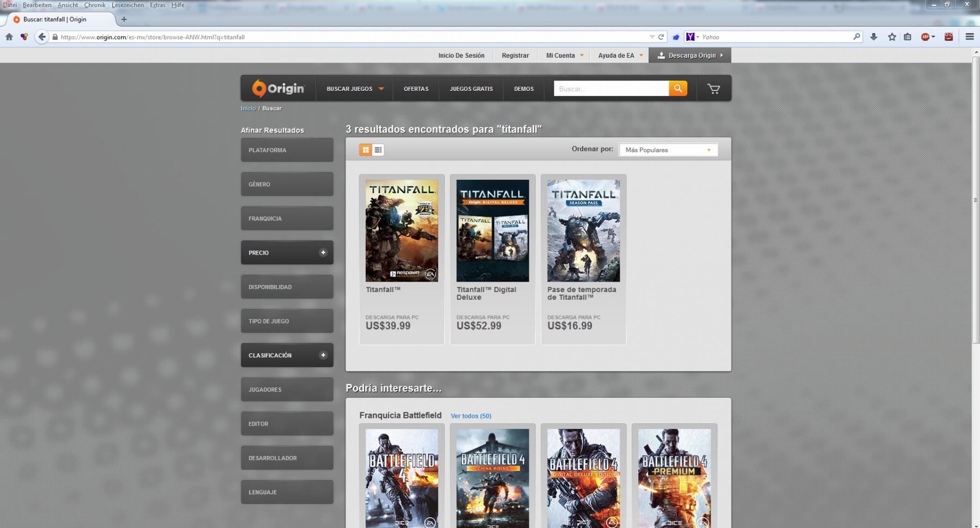This screenshot has height=528, width=980.
Task: Click the Titanfall standard edition cover
Action: tap(402, 230)
